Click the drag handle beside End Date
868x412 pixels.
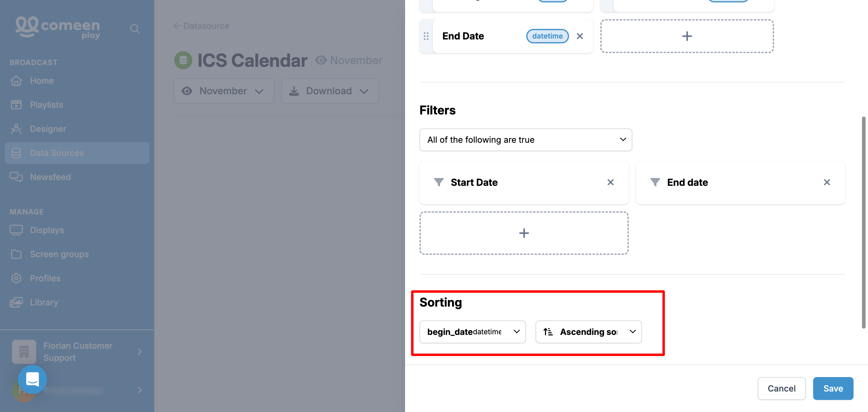[x=426, y=36]
